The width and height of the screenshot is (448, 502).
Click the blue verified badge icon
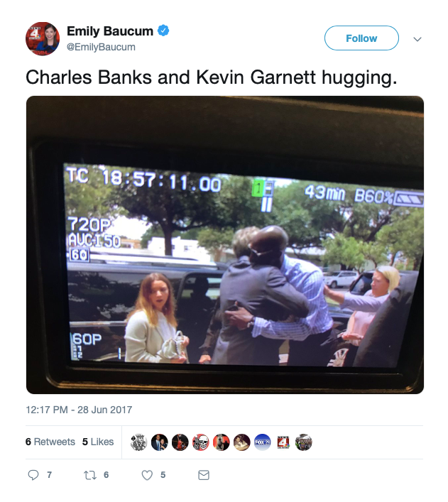tap(163, 31)
